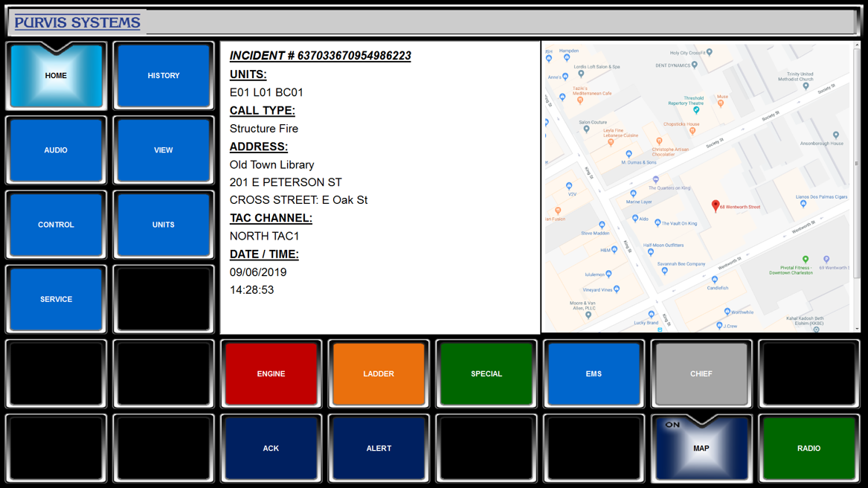
Task: Toggle the MAP display off
Action: [701, 448]
